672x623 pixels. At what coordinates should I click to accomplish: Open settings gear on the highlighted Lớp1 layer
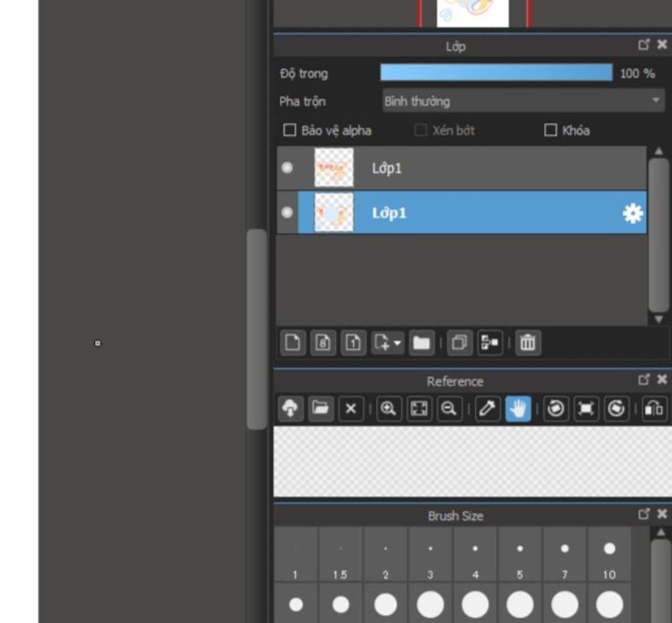pos(633,213)
